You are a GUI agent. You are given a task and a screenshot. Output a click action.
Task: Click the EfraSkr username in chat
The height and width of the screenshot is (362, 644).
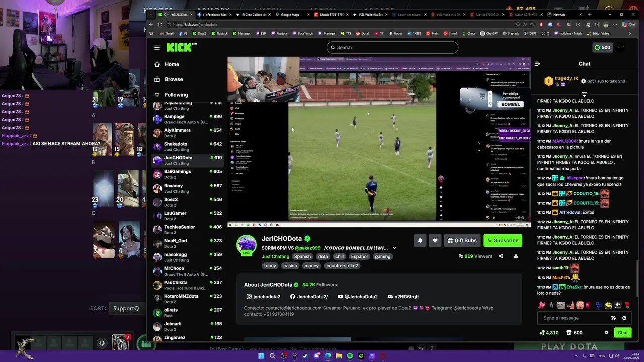point(574,287)
